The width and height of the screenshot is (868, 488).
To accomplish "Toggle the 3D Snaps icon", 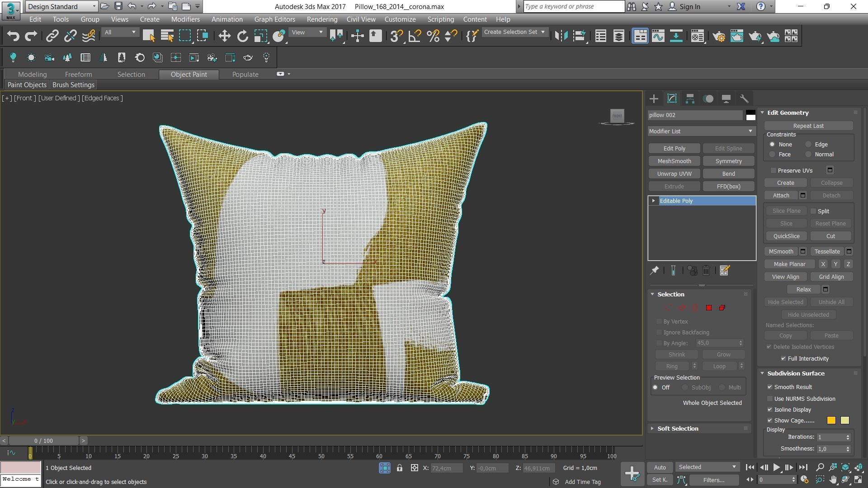I will 396,36.
